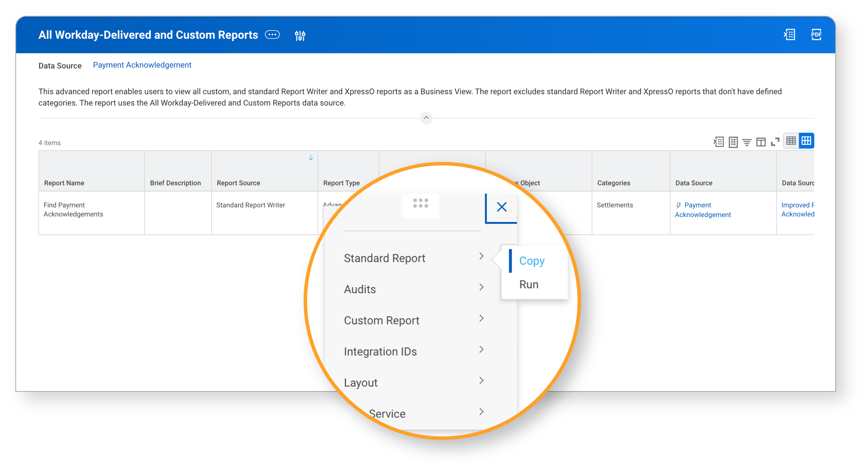Expand the Standard Report submenu
868x471 pixels.
tap(414, 258)
